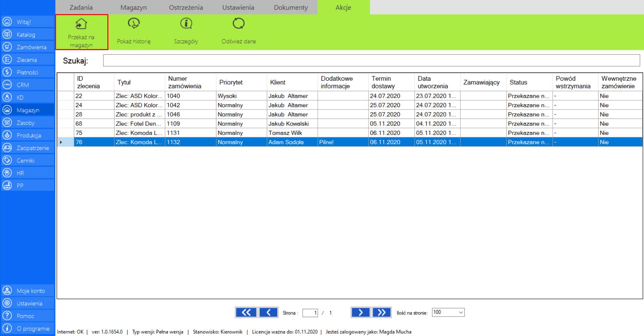Open Ustawienia gear icon in sidebar

pos(7,303)
